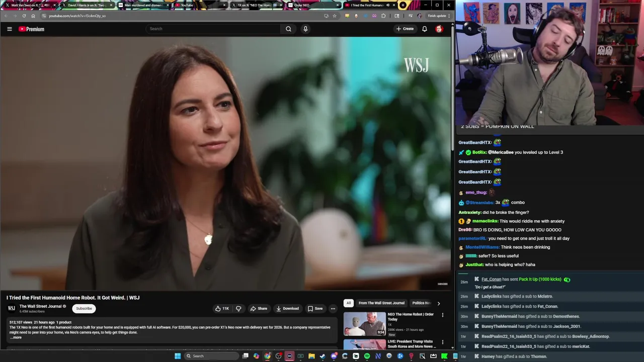
Task: Open more actions menu beside Save
Action: coord(333,309)
